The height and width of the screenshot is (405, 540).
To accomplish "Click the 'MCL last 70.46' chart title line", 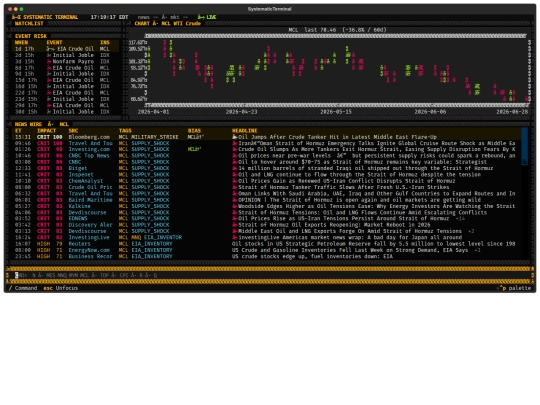I will 337,30.
